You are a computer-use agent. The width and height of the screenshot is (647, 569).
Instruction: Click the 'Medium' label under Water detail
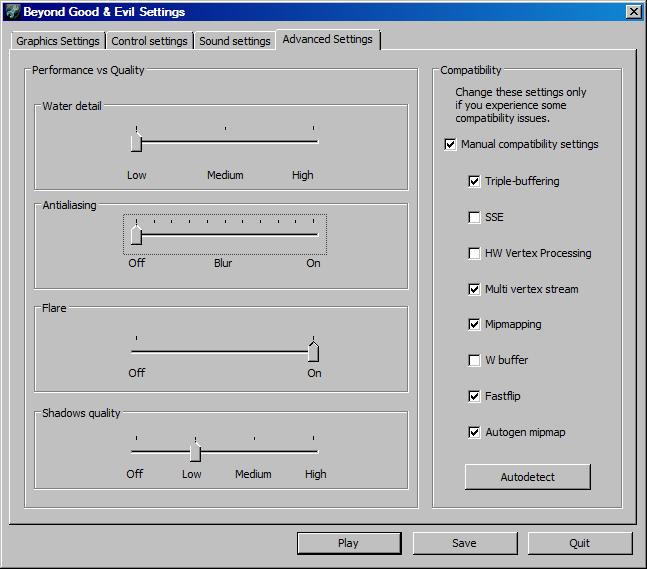coord(225,175)
